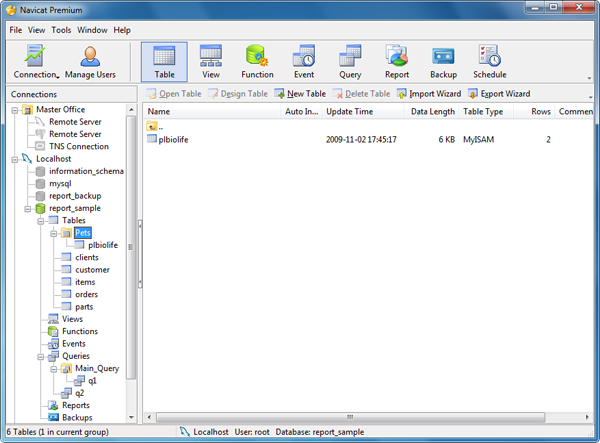The width and height of the screenshot is (600, 443).
Task: Collapse the Main_Query group
Action: pos(54,369)
